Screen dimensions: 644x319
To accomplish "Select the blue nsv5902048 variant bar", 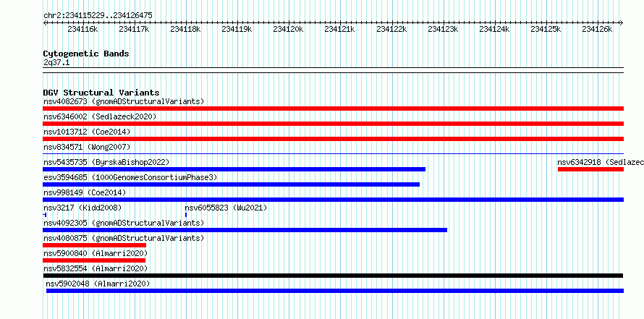I will (x=335, y=291).
